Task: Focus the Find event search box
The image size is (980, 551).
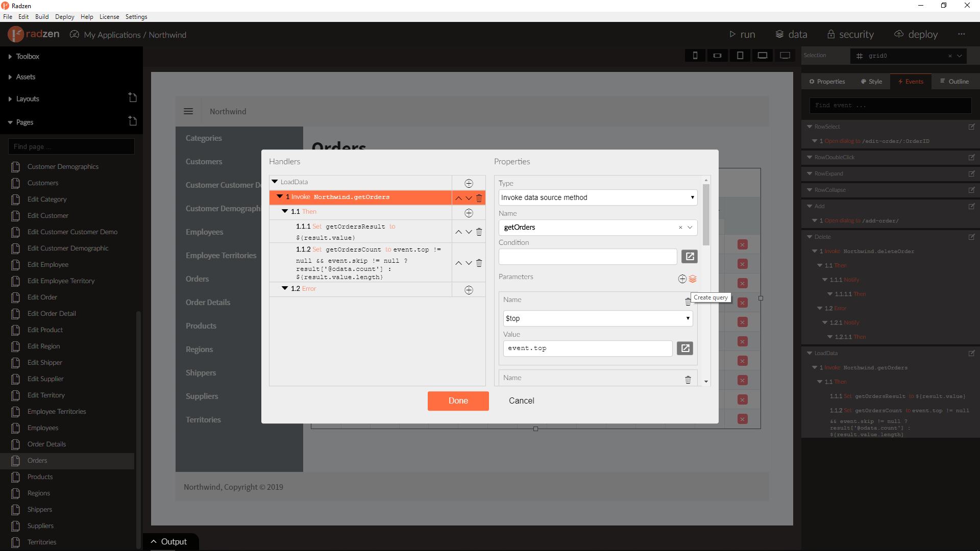Action: [x=890, y=106]
